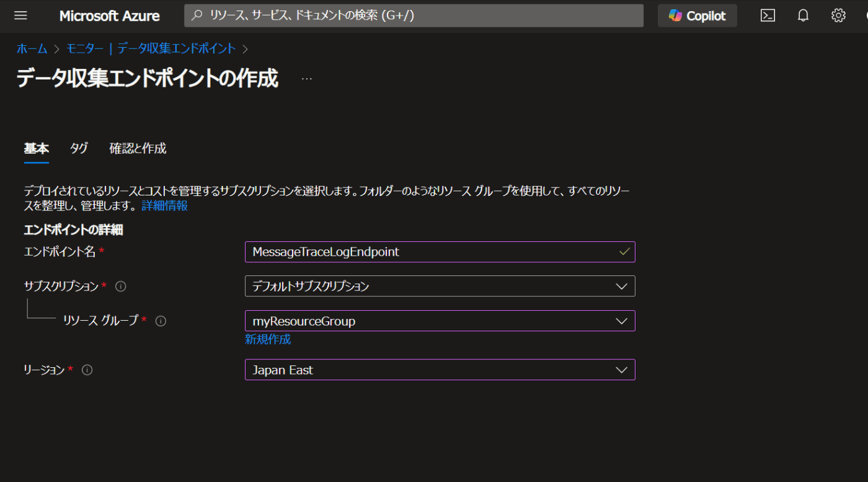Screen dimensions: 868x482
Task: Open the settings gear icon
Action: click(x=838, y=16)
